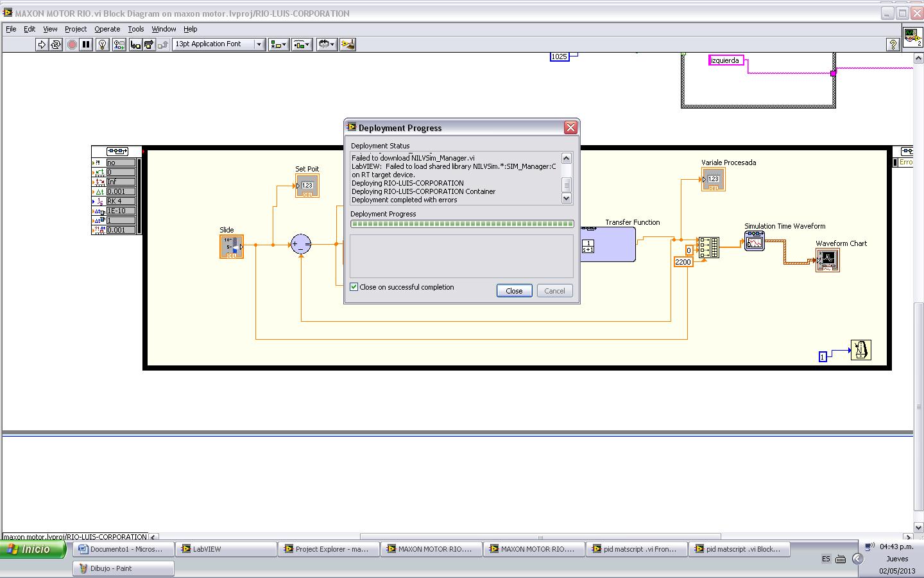924x578 pixels.
Task: Click Context Help question mark button
Action: click(x=893, y=44)
